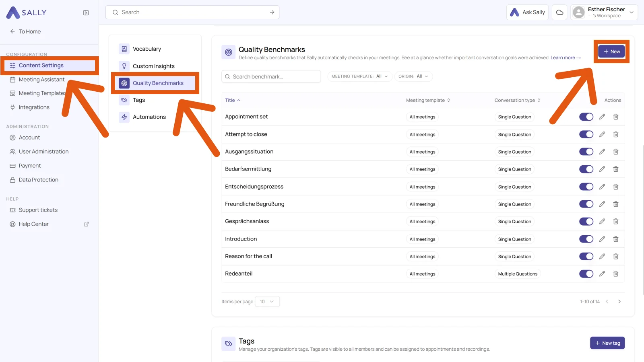Screen dimensions: 644x362
Task: Go to next page of benchmarks
Action: point(619,301)
